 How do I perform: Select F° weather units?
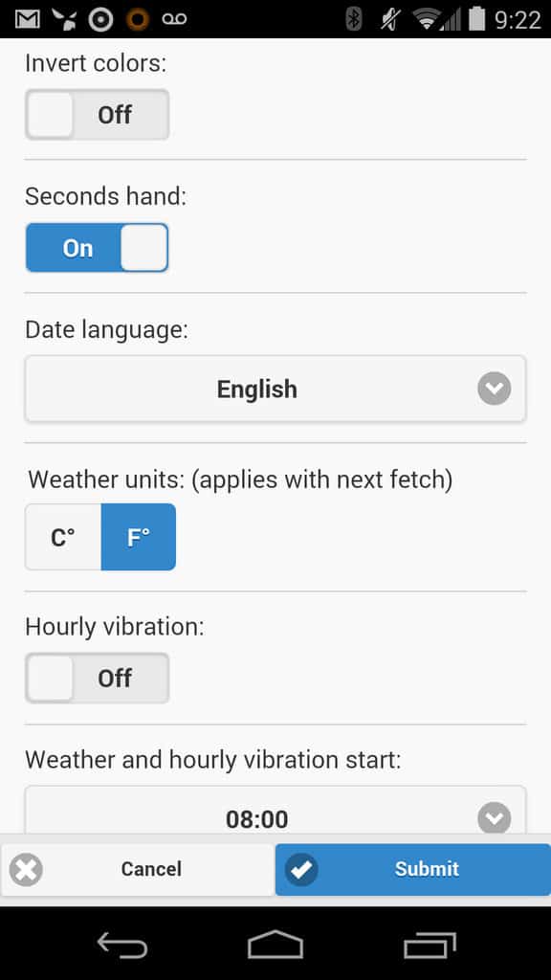(138, 537)
